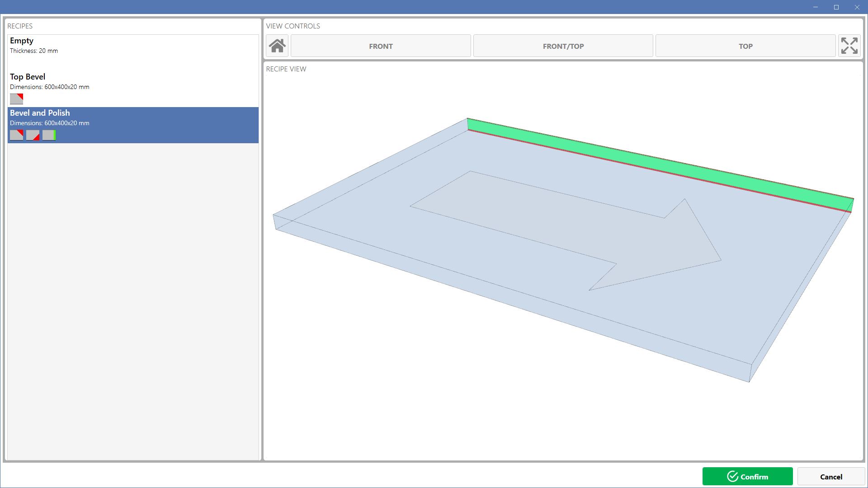Switch to FRONT view
The image size is (868, 488).
coord(381,46)
